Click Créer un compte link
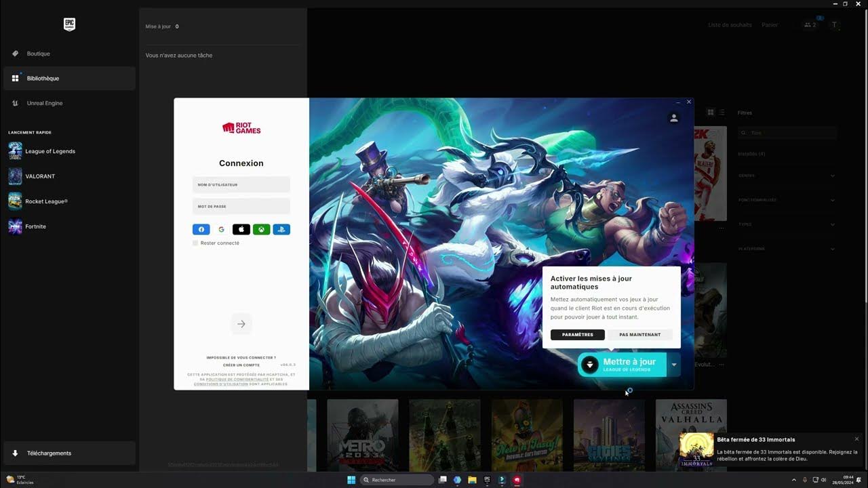Screen dimensions: 868x488 click(241, 365)
